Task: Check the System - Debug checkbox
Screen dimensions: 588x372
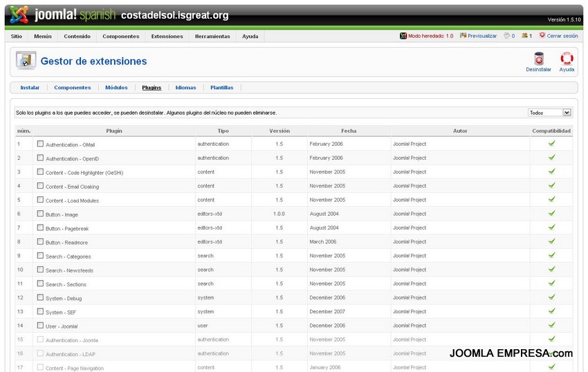Action: point(41,297)
